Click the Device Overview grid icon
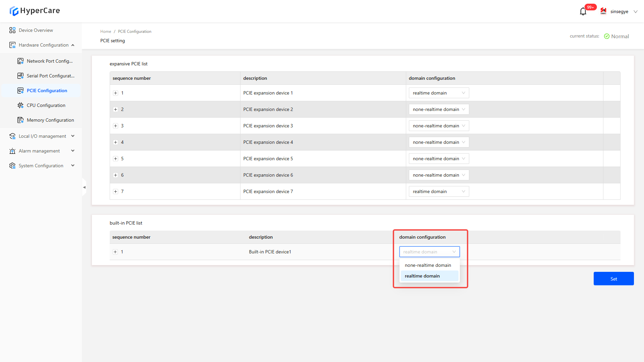 tap(12, 30)
